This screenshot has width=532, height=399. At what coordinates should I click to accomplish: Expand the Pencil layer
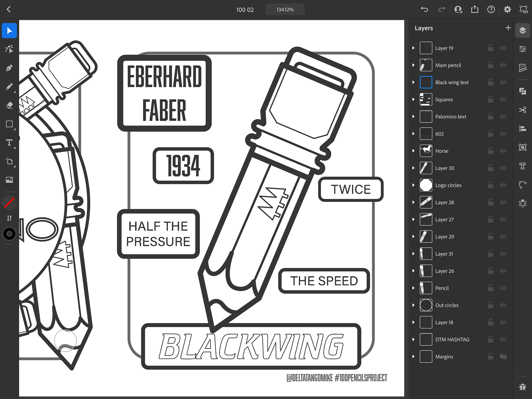[413, 288]
